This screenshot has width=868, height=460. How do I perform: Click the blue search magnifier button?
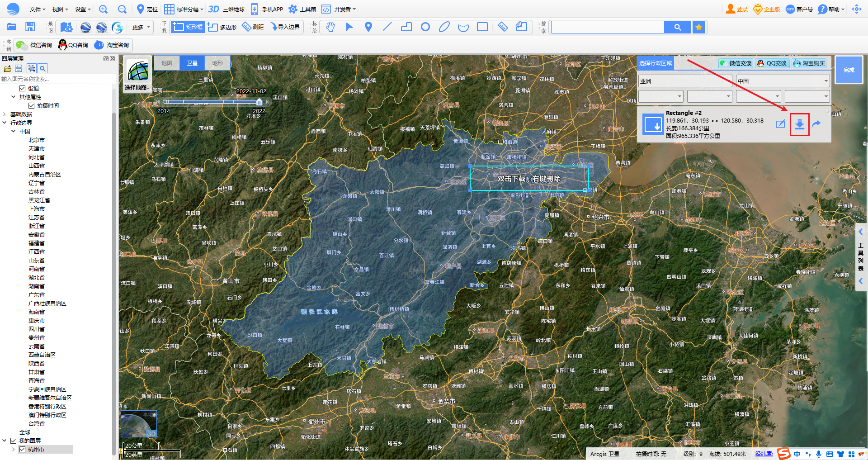[677, 27]
